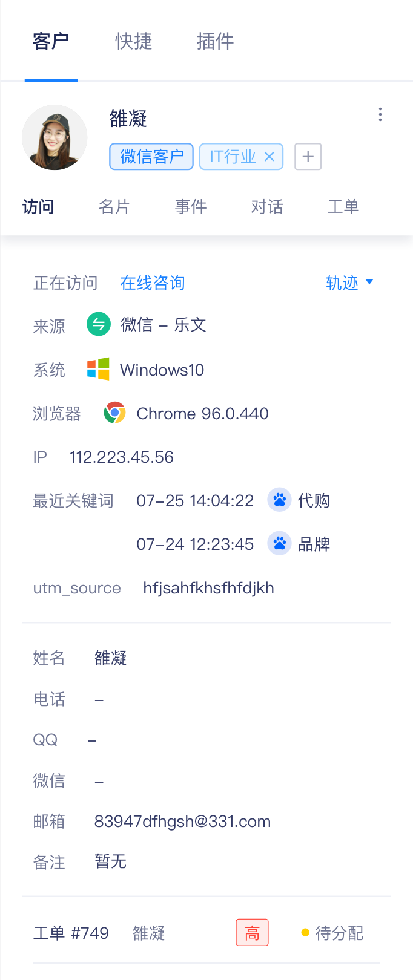
Task: Click the Chrome browser icon
Action: coord(114,413)
